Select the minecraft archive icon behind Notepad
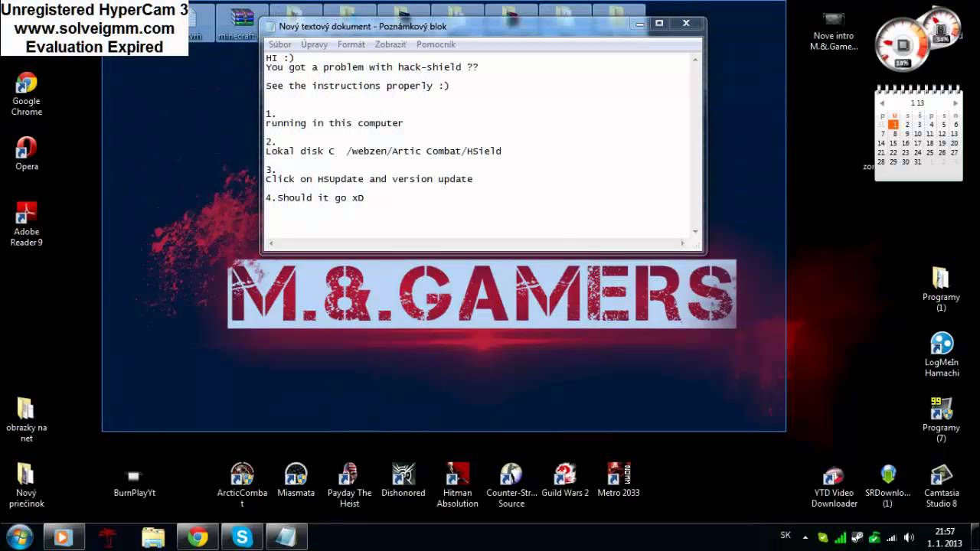The image size is (980, 551). (x=237, y=24)
